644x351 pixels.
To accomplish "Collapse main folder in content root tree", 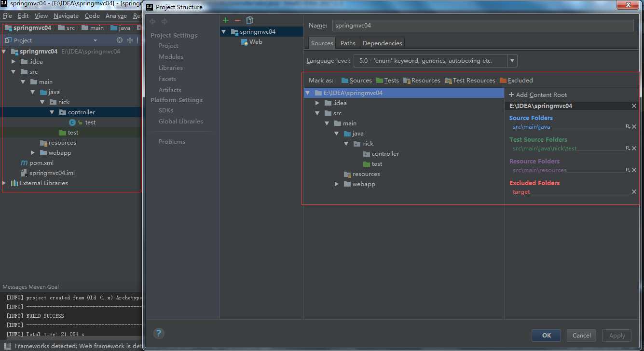I will [x=327, y=123].
